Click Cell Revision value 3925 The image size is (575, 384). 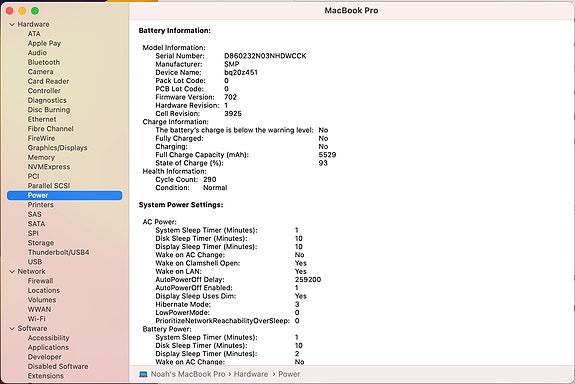(x=233, y=114)
